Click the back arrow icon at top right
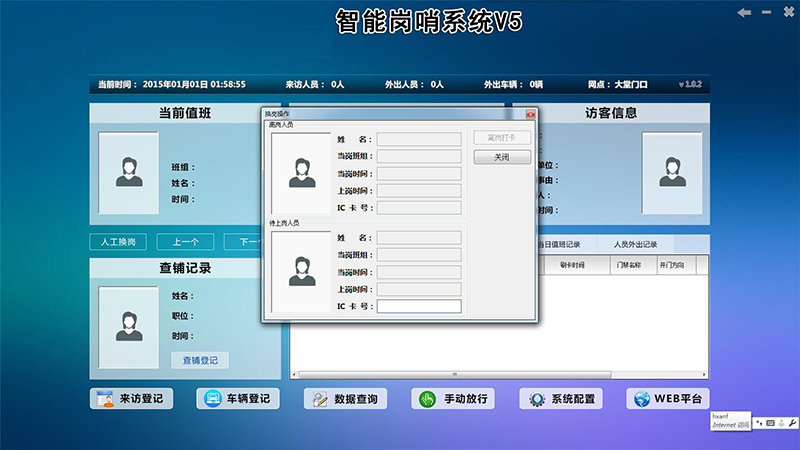The height and width of the screenshot is (450, 800). 744,12
